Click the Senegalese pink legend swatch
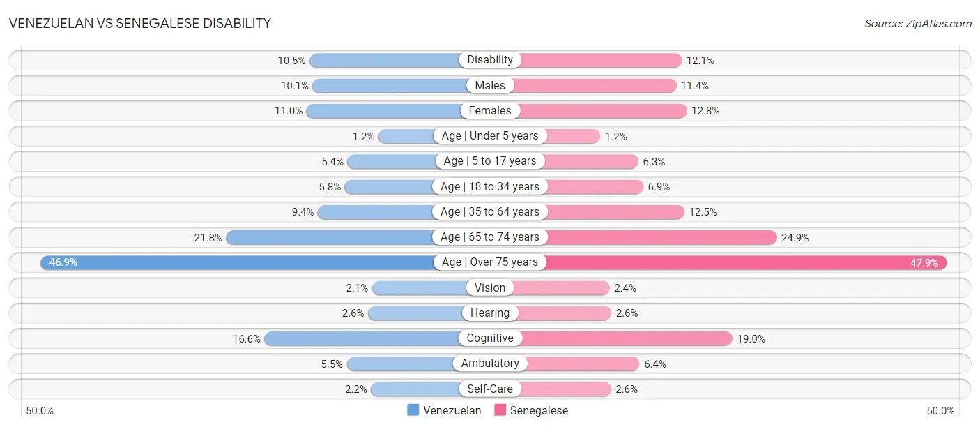This screenshot has height=427, width=980. pyautogui.click(x=500, y=410)
